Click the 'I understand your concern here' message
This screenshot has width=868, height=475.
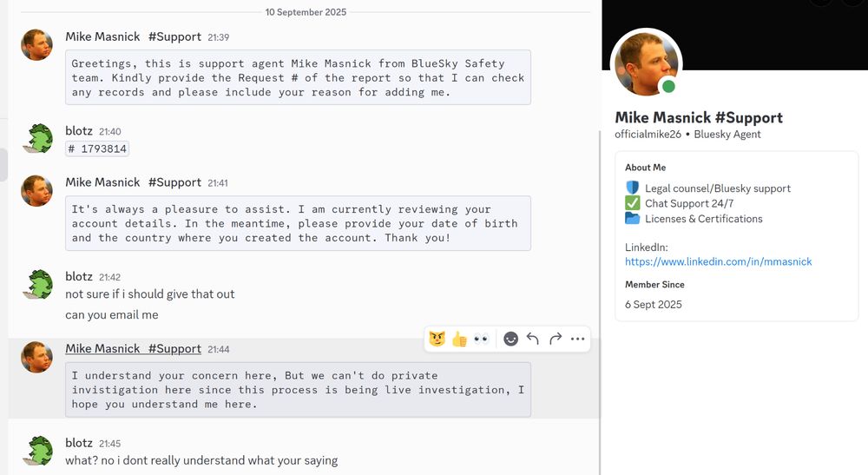tap(298, 390)
